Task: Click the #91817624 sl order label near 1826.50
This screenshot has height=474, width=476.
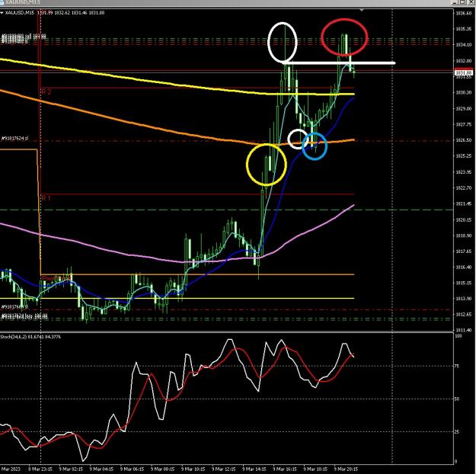Action: 15,139
